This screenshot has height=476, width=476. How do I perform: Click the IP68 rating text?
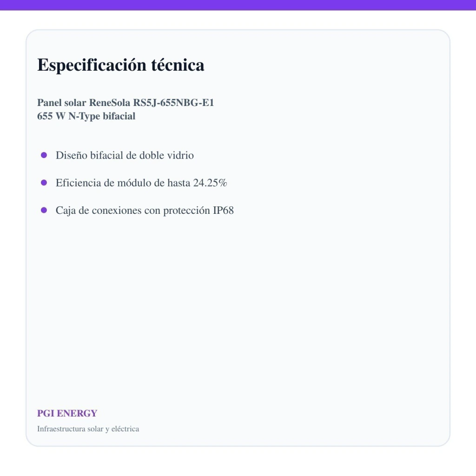(x=223, y=211)
